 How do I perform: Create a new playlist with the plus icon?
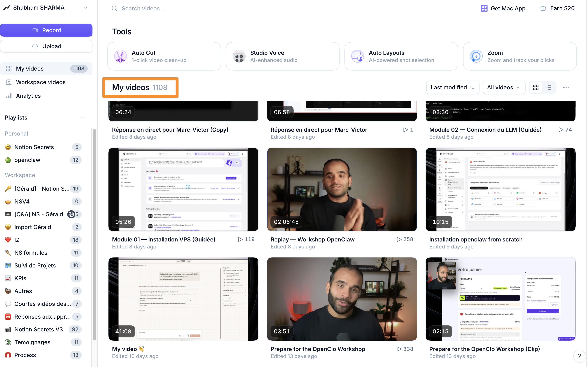pos(83,118)
